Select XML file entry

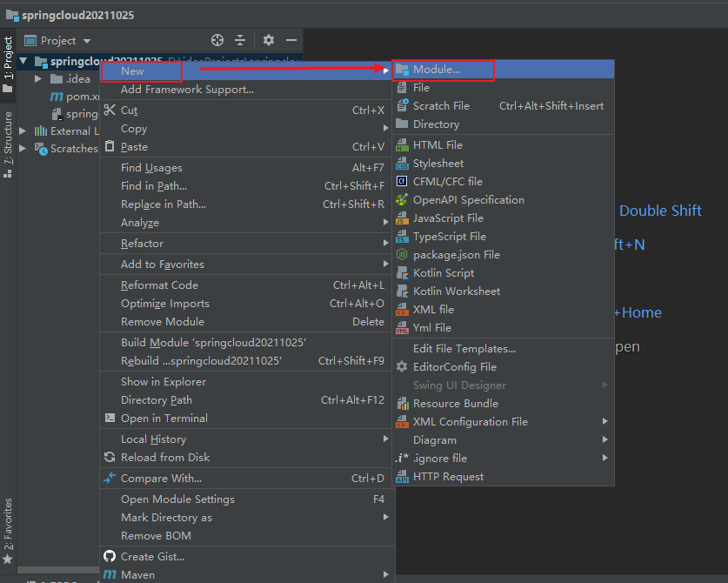pyautogui.click(x=504, y=310)
